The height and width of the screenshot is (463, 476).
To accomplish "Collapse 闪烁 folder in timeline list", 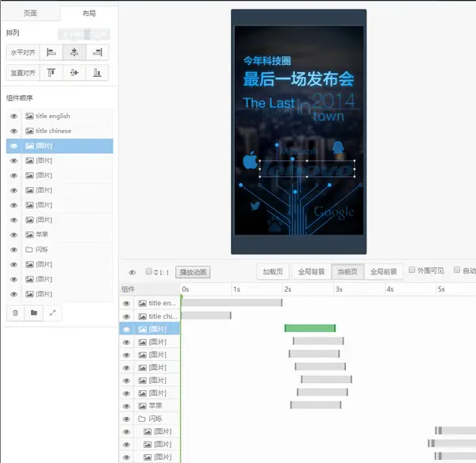I will click(x=142, y=419).
